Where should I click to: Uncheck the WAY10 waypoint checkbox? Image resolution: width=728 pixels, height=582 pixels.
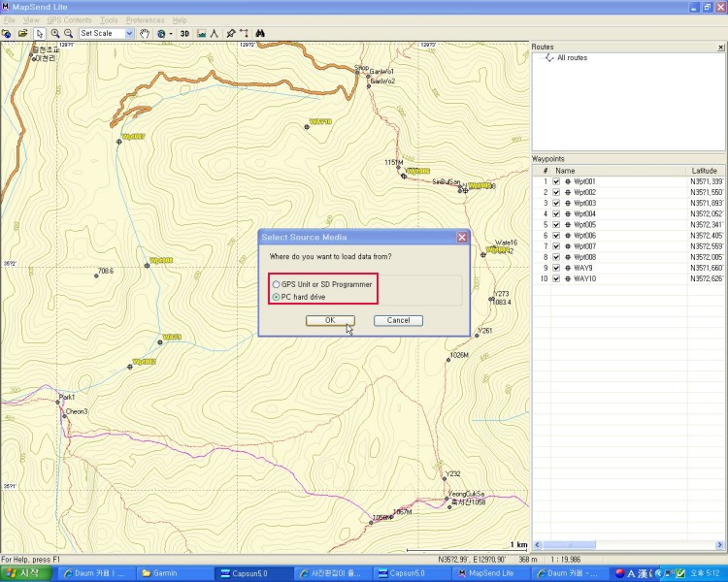pyautogui.click(x=556, y=278)
